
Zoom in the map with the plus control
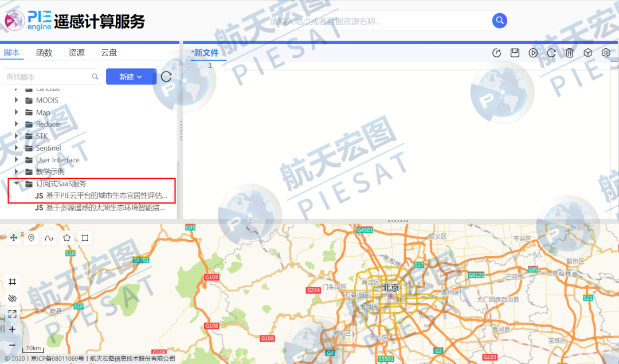[x=13, y=330]
